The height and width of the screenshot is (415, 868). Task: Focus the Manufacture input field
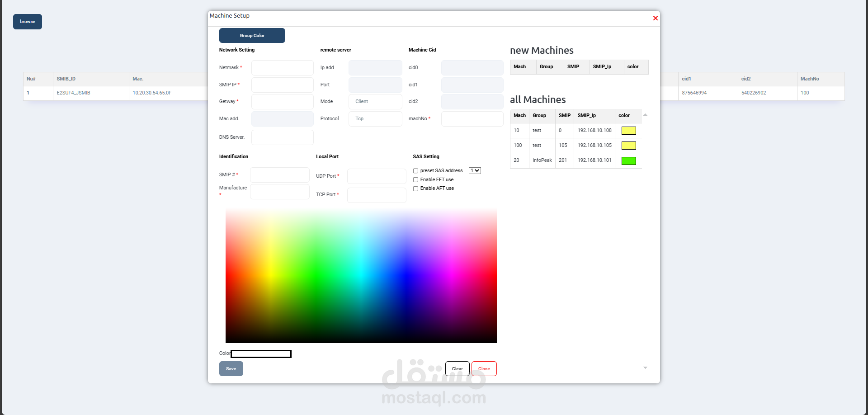[280, 192]
